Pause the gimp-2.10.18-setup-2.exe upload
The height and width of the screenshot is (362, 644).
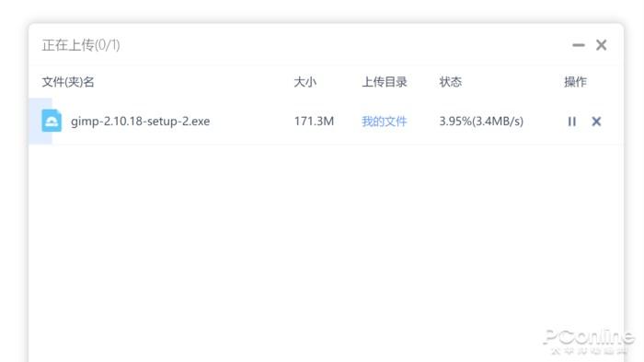coord(571,122)
